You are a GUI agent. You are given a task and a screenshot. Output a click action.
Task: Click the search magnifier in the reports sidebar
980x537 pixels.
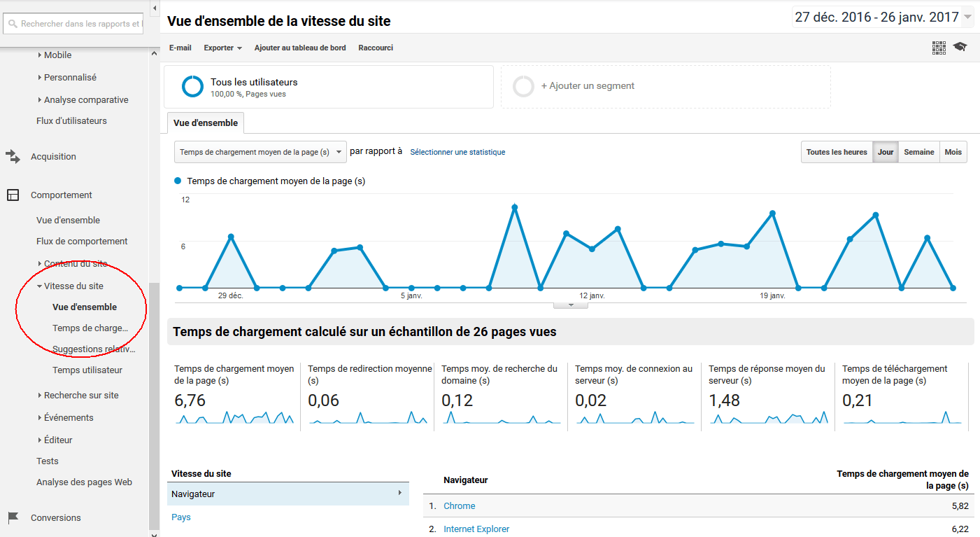13,23
